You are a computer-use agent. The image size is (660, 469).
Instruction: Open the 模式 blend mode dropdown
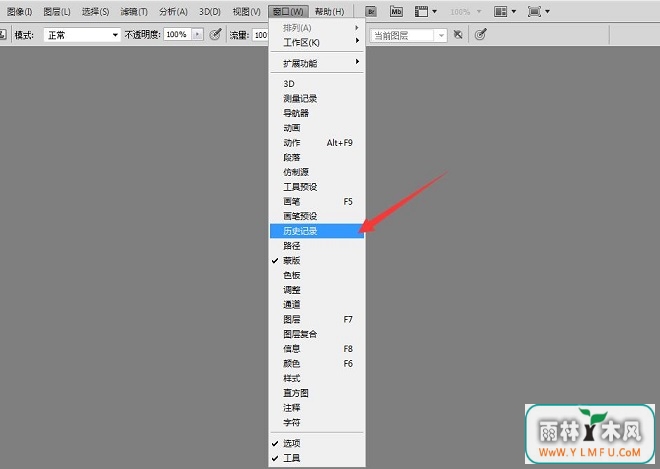tap(82, 35)
